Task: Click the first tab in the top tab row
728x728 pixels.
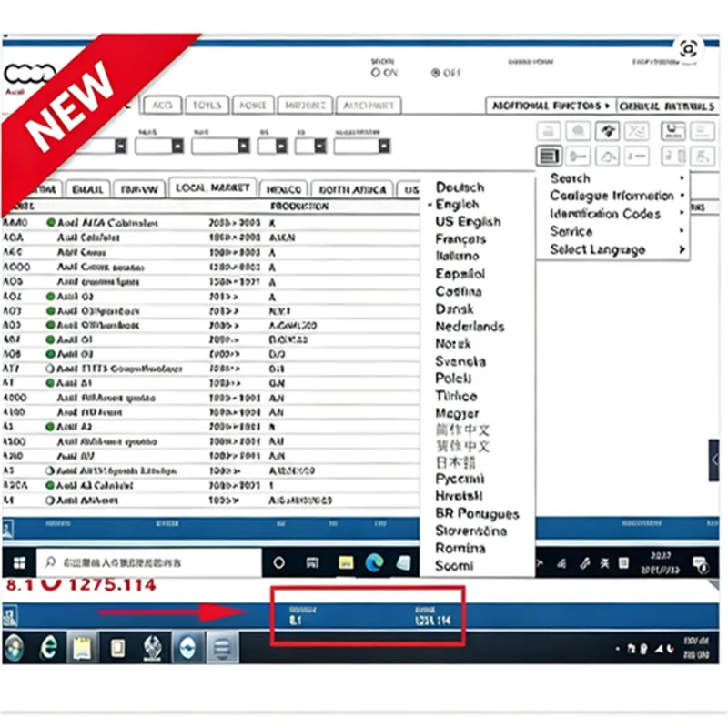Action: tap(162, 106)
